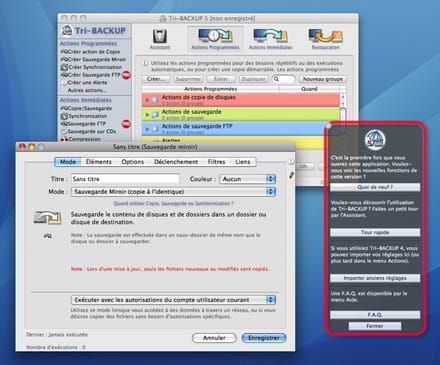This screenshot has height=365, width=440.
Task: Click the Actions Programmées column header
Action: pyautogui.click(x=210, y=89)
